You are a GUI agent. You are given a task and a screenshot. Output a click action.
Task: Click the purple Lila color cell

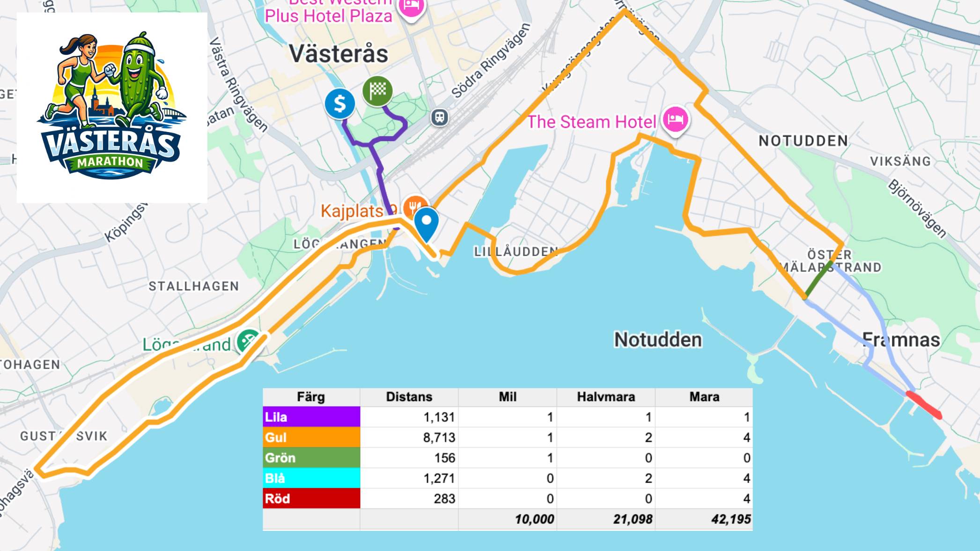(x=311, y=417)
